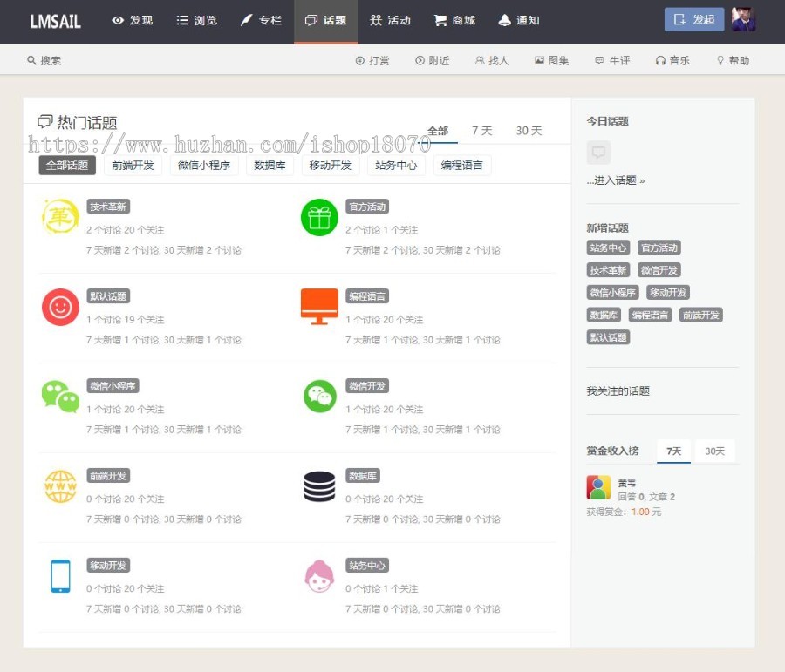The width and height of the screenshot is (785, 672).
Task: Select the 微信小程序 chat bubbles icon
Action: [60, 397]
